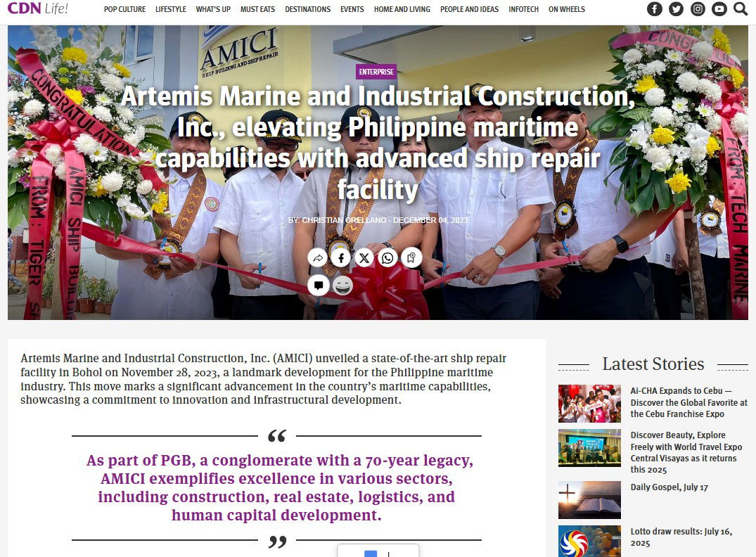Share the article via WhatsApp

pos(387,258)
